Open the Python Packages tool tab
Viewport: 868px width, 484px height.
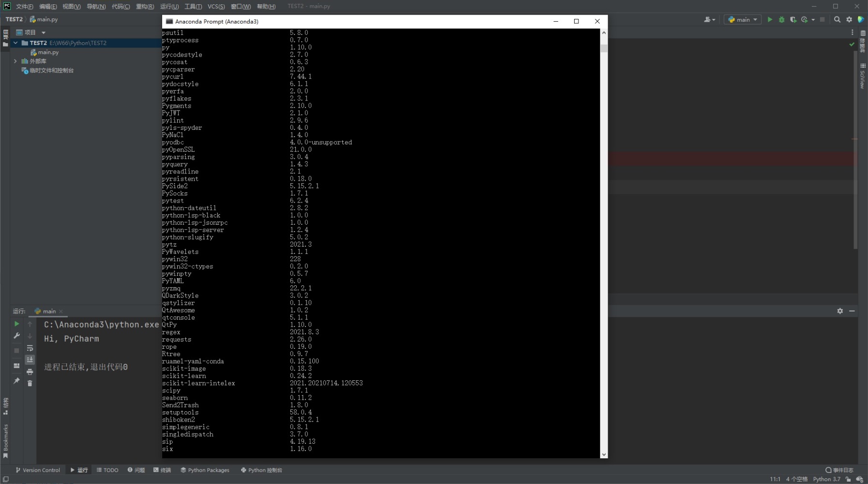(x=205, y=470)
